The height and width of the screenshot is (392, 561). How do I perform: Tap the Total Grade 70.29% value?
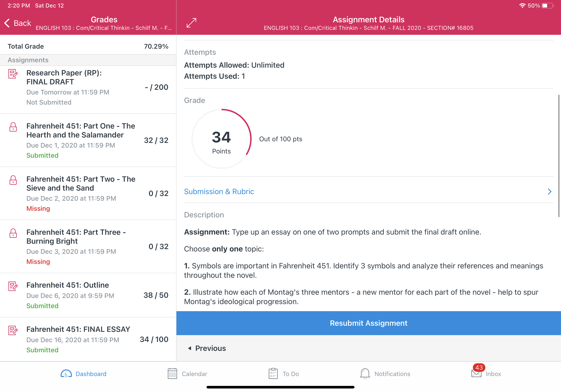156,46
